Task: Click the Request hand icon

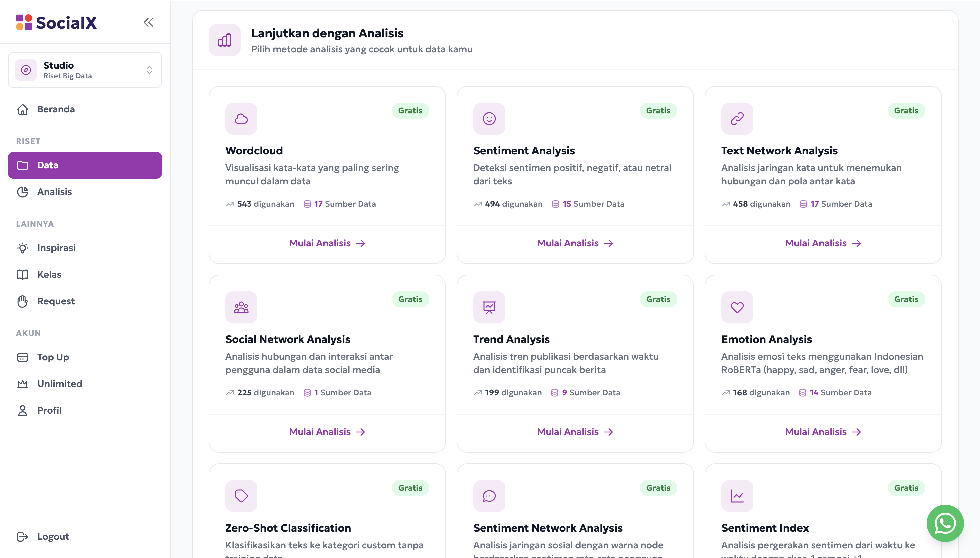Action: point(23,301)
